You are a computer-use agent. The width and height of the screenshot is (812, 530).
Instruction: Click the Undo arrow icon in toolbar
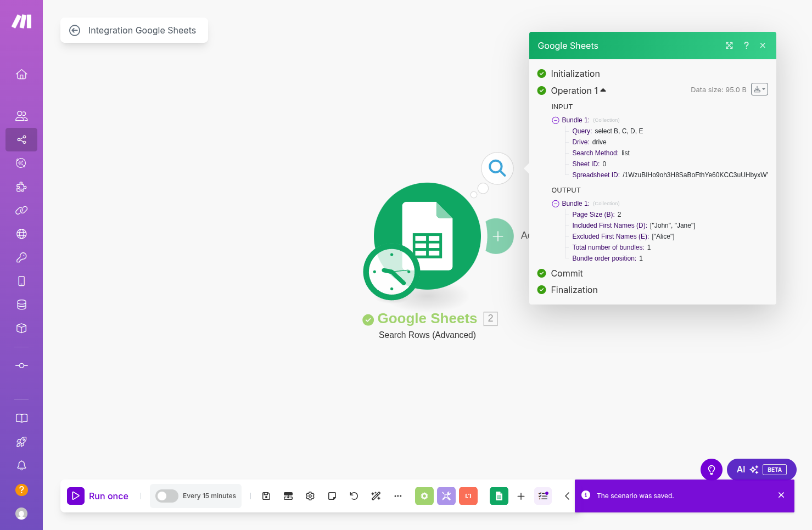[x=354, y=496]
